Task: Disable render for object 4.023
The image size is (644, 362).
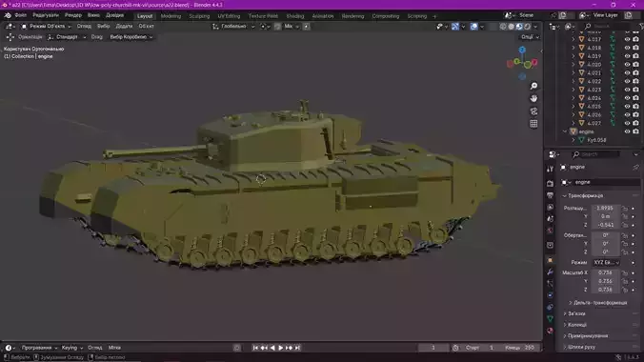Action: [x=635, y=90]
